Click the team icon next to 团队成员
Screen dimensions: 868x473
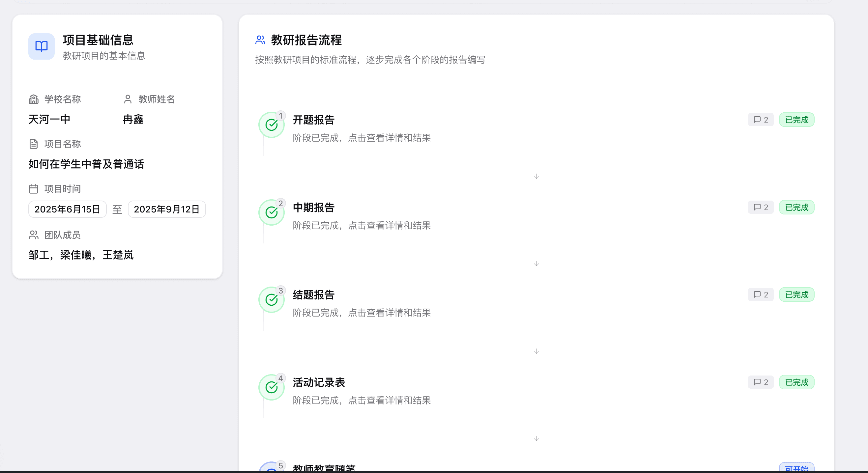point(33,235)
